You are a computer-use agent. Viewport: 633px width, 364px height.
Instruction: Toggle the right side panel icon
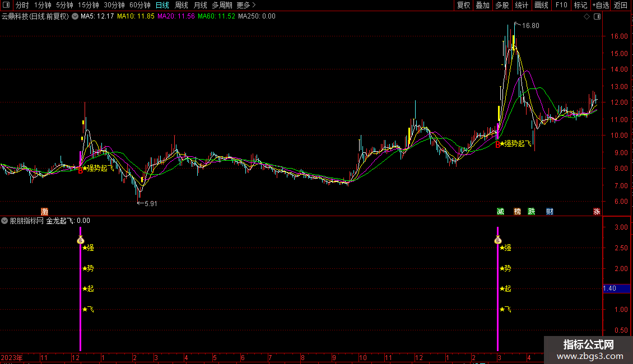point(597,17)
